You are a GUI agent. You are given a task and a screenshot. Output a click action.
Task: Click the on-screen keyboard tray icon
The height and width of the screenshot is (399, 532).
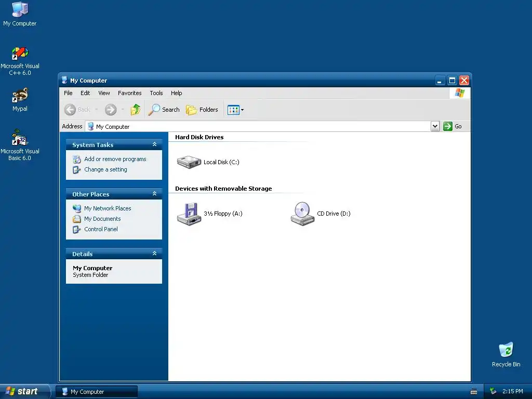pos(474,392)
